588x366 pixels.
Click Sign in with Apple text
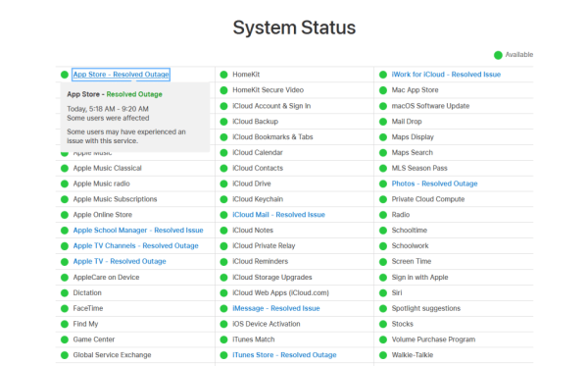point(419,277)
